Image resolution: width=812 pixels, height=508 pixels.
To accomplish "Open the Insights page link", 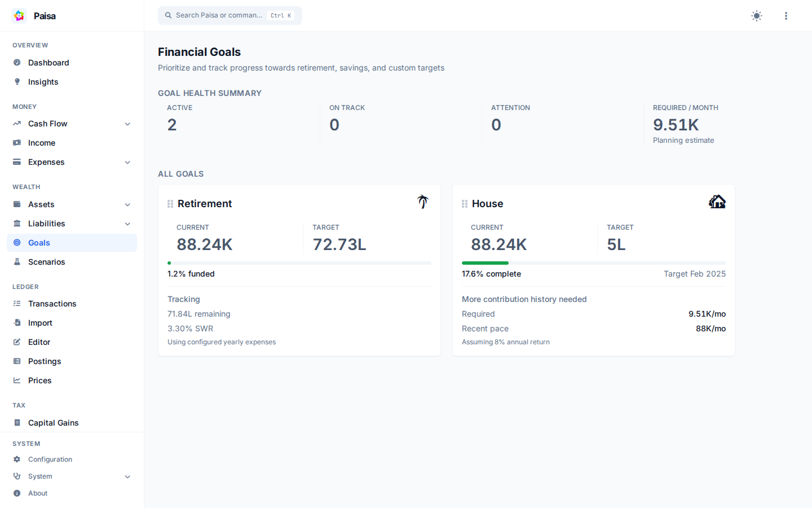I will click(72, 82).
